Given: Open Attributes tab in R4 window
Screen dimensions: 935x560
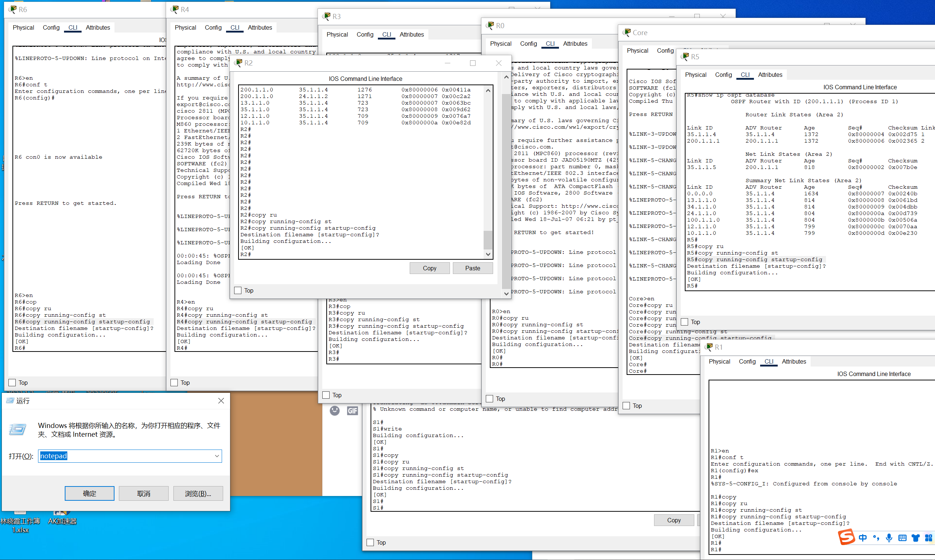Looking at the screenshot, I should (260, 27).
